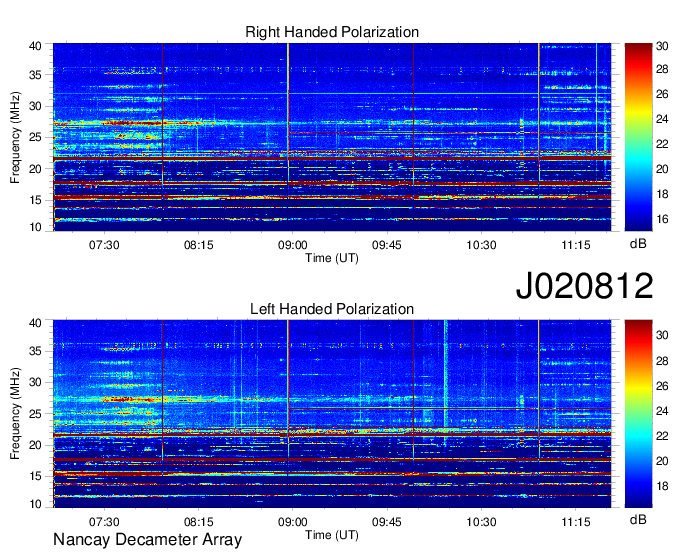The width and height of the screenshot is (680, 552).
Task: Select the J020812 observation label
Action: coord(584,286)
